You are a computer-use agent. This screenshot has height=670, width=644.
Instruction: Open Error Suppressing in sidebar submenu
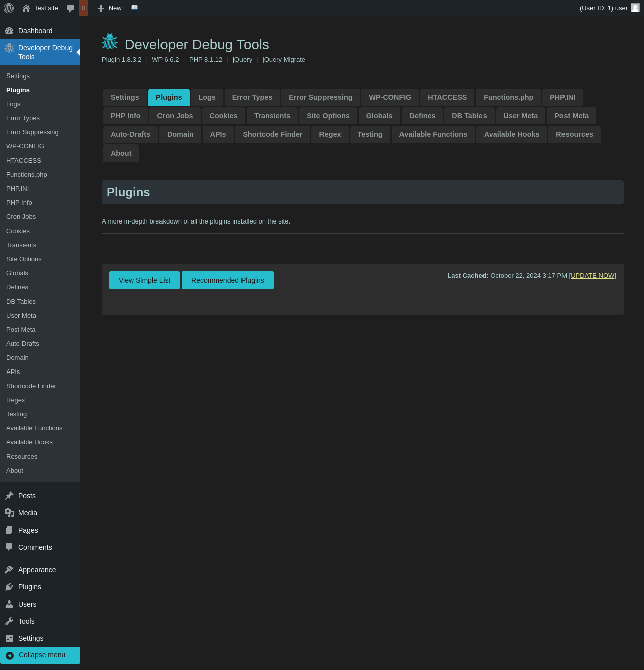click(x=32, y=132)
